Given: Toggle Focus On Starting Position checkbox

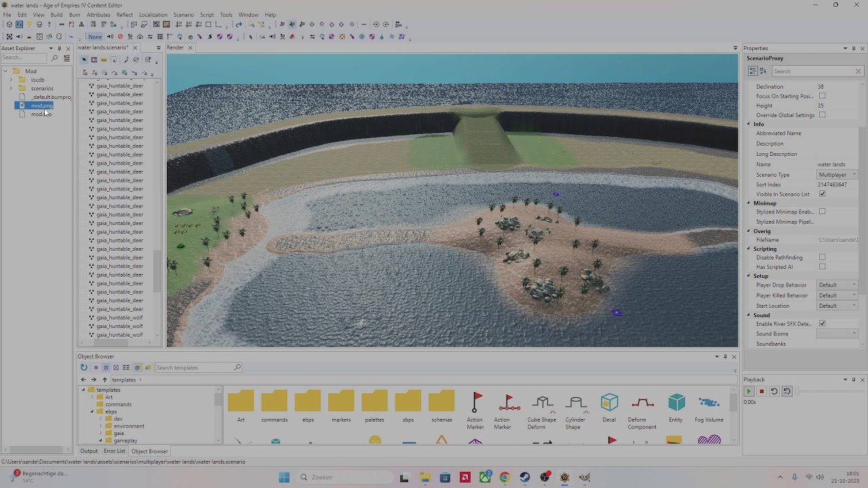Looking at the screenshot, I should click(x=822, y=96).
